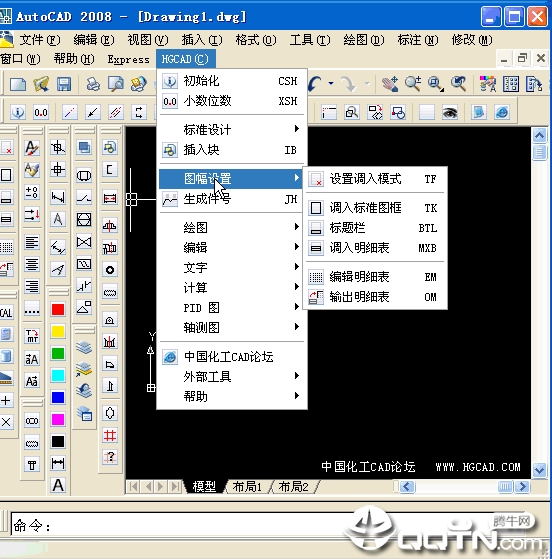Select 标题栏 in submenu

click(375, 227)
